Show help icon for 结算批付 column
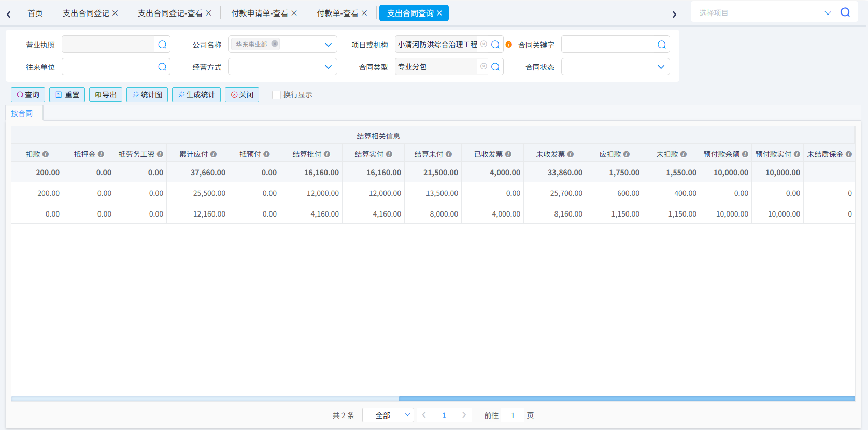868x430 pixels. (327, 154)
